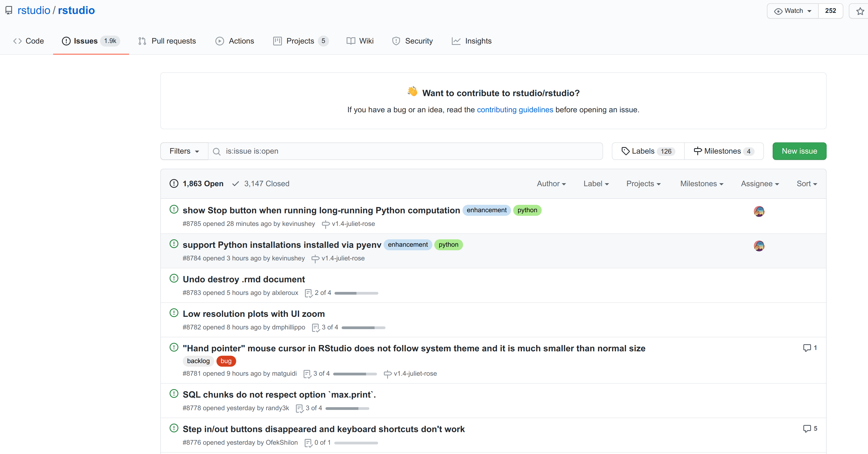Click open-issue icon beside Undo destroy .rmd
Image resolution: width=868 pixels, height=454 pixels.
point(174,278)
